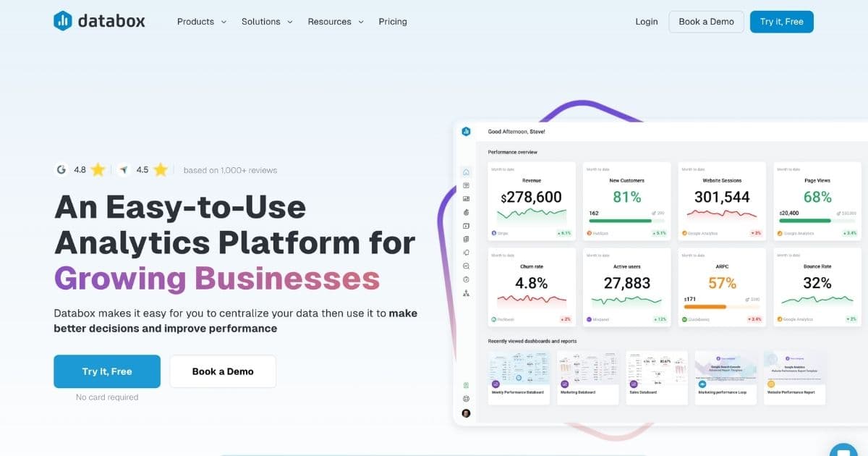Open Website Performance Report thumbnail

tap(795, 378)
